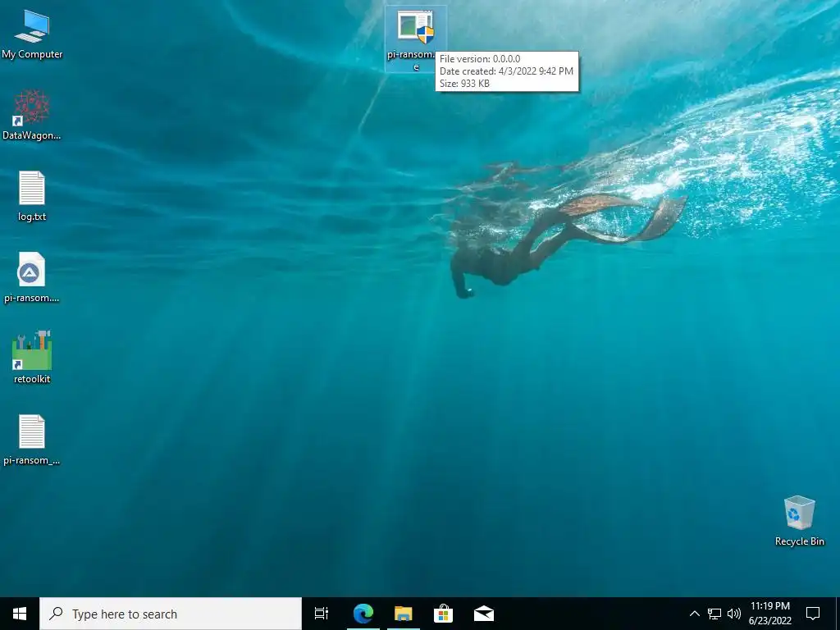The height and width of the screenshot is (630, 840).
Task: Open the Mail app from the taskbar
Action: tap(484, 614)
